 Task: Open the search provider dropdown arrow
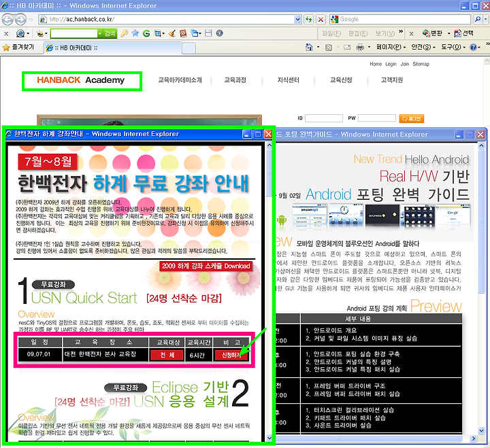(486, 19)
